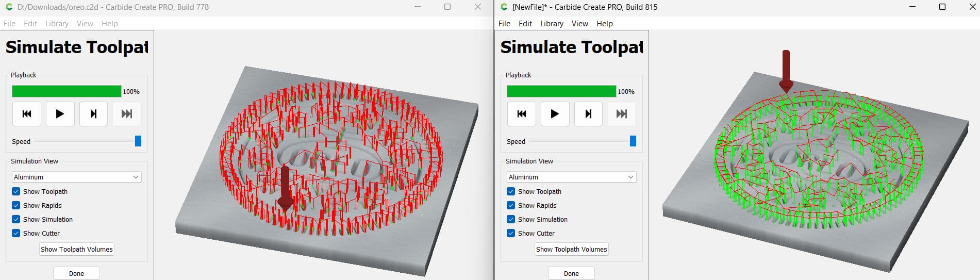Viewport: 980px width, 280px height.
Task: Toggle Show Simulation checkbox in Build 815 window
Action: 511,219
